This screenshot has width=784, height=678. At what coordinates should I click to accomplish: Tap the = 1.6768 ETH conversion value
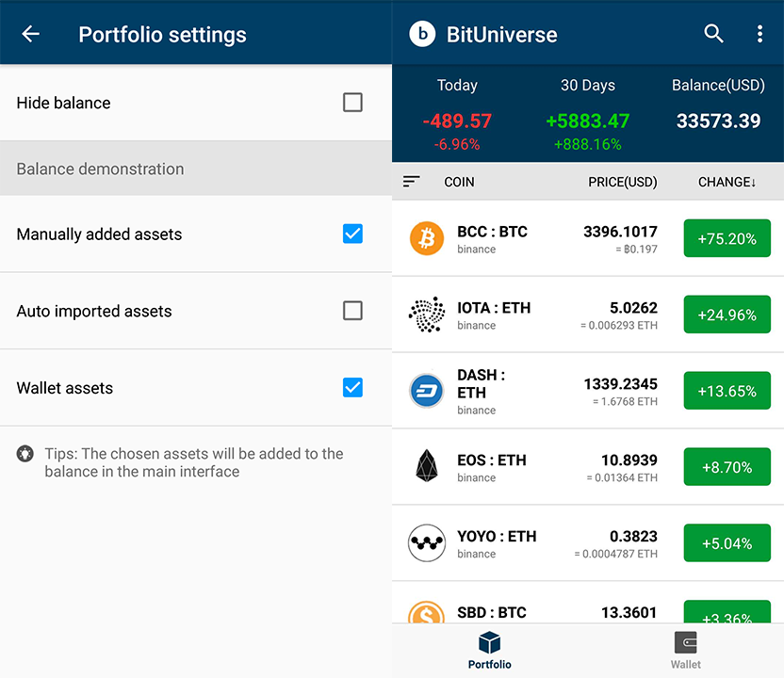625,401
